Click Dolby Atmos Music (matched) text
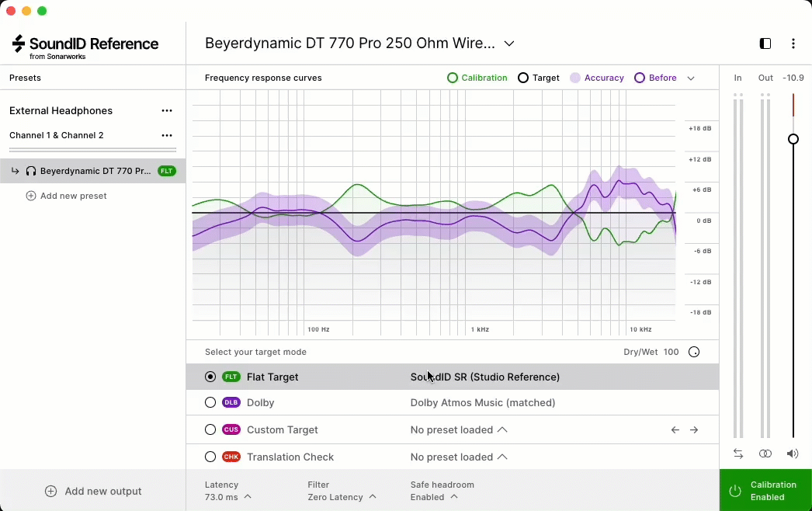Image resolution: width=812 pixels, height=511 pixels. 483,402
